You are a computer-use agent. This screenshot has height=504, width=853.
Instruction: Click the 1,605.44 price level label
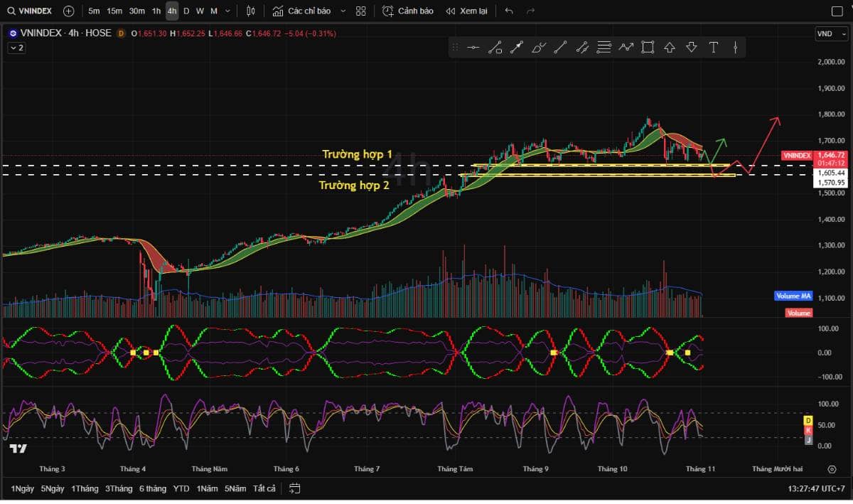[x=831, y=173]
